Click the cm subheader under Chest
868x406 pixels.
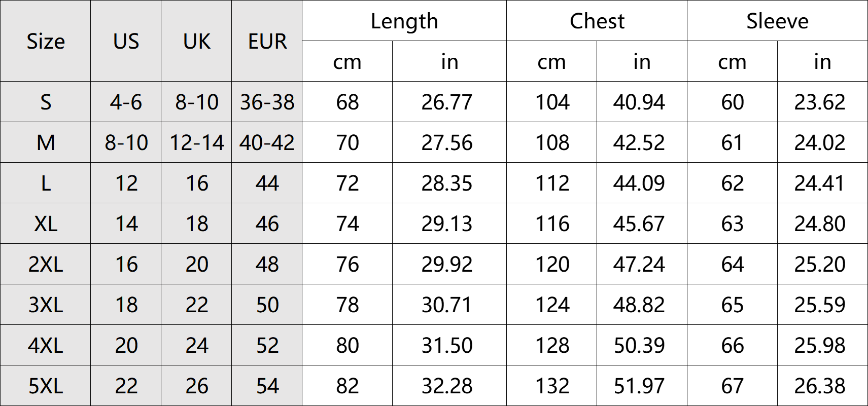point(551,62)
